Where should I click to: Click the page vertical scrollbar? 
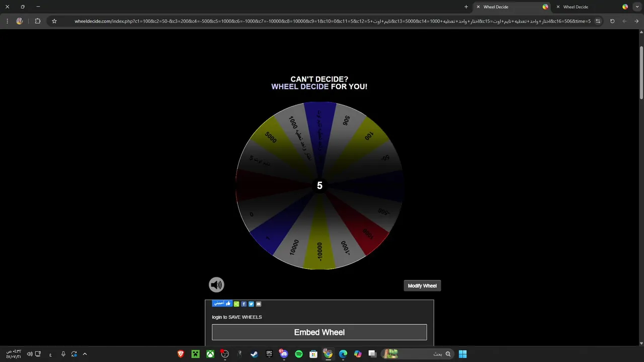(x=641, y=73)
